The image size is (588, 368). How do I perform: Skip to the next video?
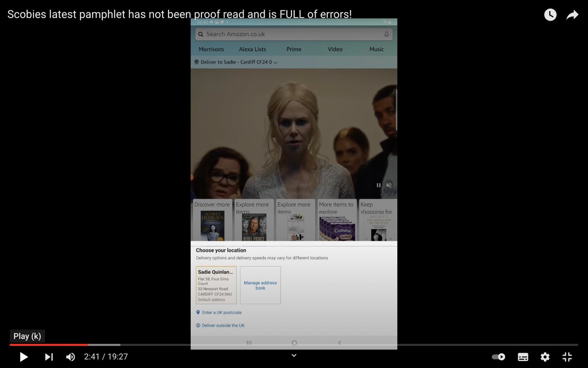coord(49,357)
